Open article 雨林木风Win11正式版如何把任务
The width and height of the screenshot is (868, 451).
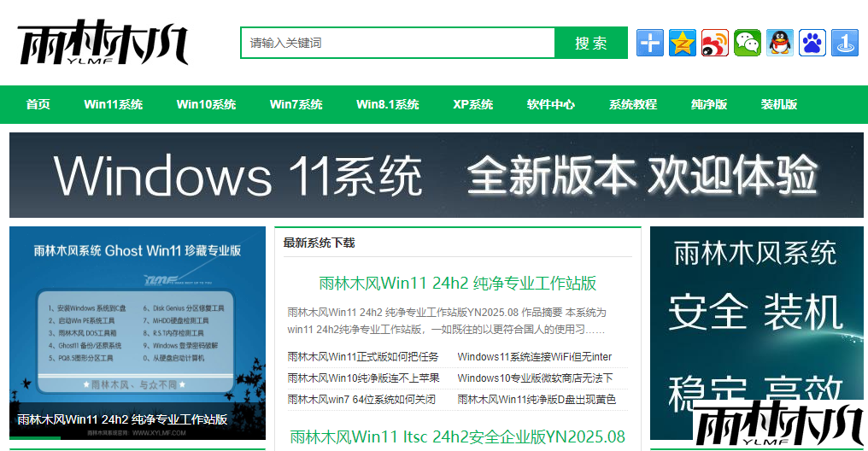pyautogui.click(x=363, y=356)
